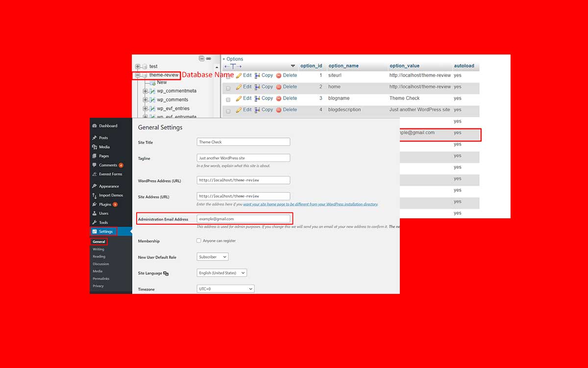This screenshot has height=368, width=588.
Task: Sort by the option_id column header
Action: coord(311,66)
